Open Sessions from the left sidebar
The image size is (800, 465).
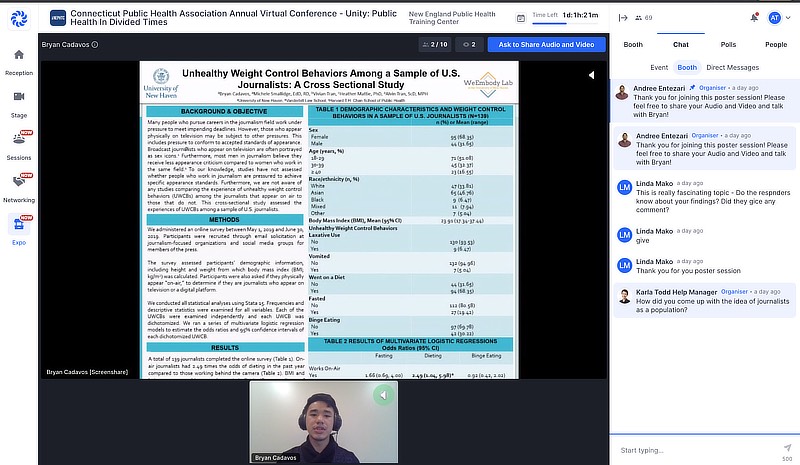19,144
